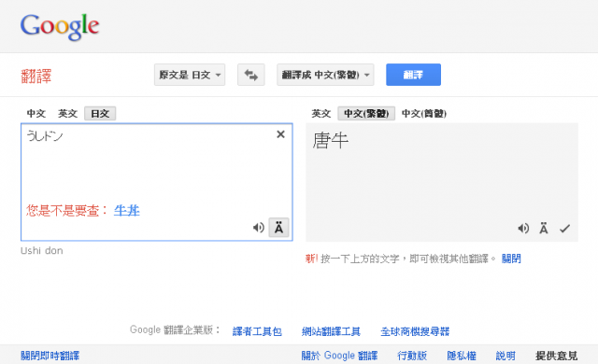Select 日文 source language tab
The height and width of the screenshot is (364, 598).
click(100, 114)
